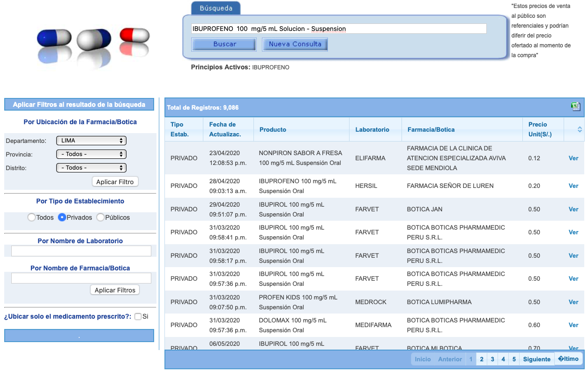
Task: Open the Departamento dropdown showing LIMA
Action: point(91,141)
